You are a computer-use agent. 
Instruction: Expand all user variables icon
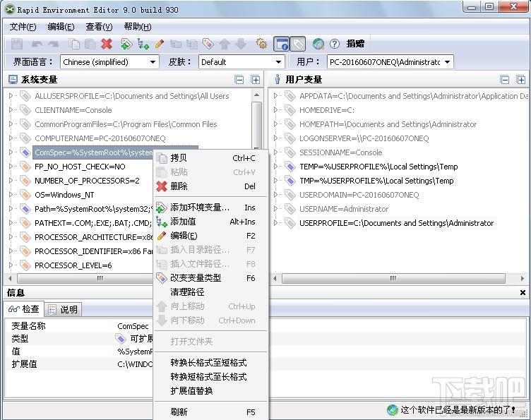coord(521,80)
